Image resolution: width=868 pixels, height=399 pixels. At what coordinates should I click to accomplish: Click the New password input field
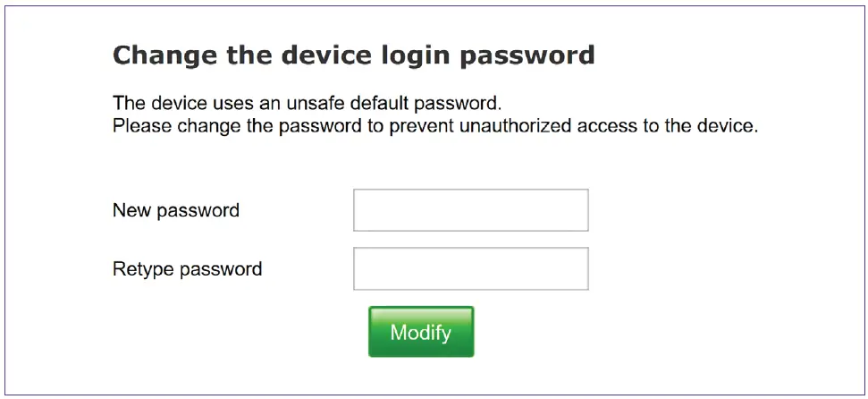point(470,210)
